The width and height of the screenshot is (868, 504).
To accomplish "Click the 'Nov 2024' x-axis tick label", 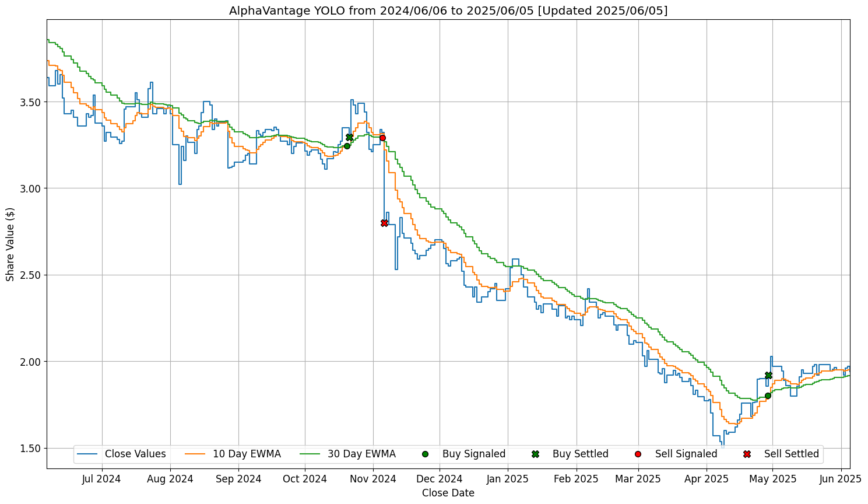I will coord(374,480).
